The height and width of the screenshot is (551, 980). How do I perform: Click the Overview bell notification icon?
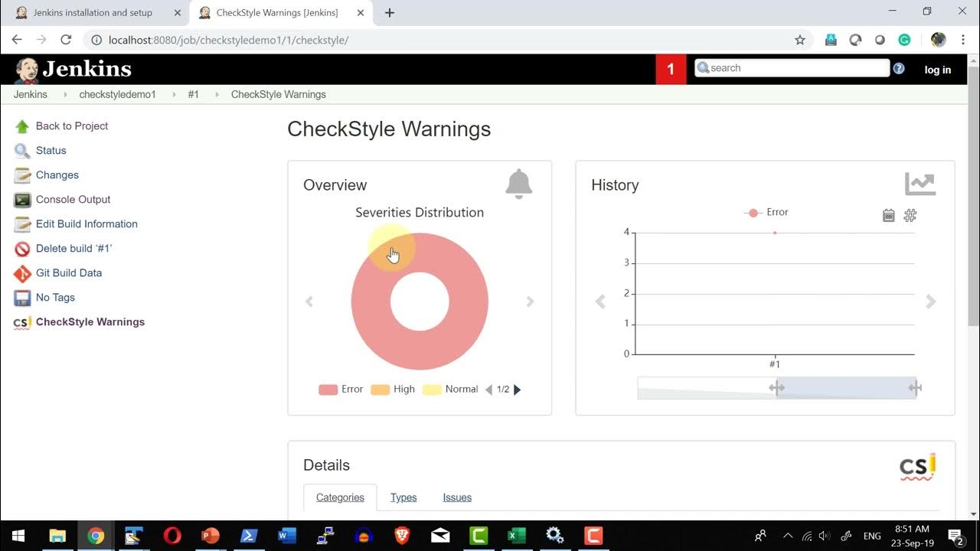(x=518, y=184)
